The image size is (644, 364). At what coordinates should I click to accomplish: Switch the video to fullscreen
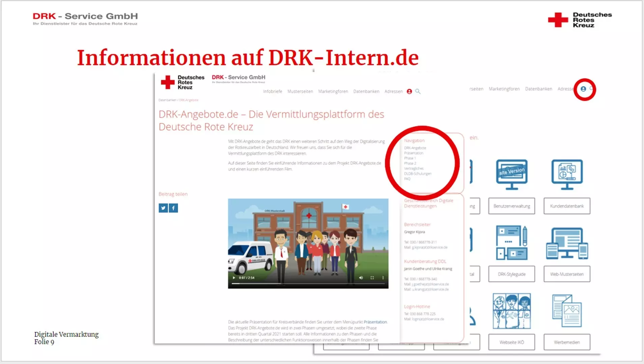point(372,278)
